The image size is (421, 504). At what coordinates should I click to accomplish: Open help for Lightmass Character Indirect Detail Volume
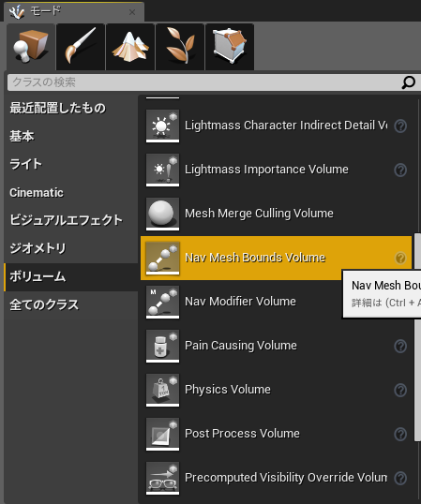point(400,126)
